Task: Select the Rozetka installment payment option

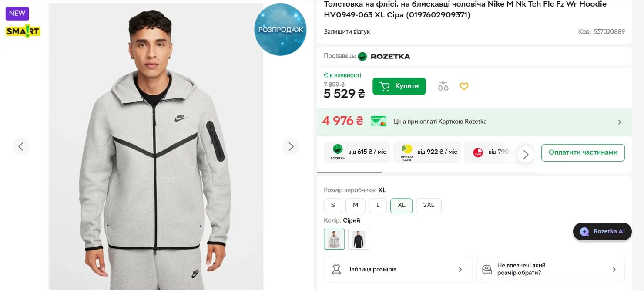Action: (x=357, y=152)
